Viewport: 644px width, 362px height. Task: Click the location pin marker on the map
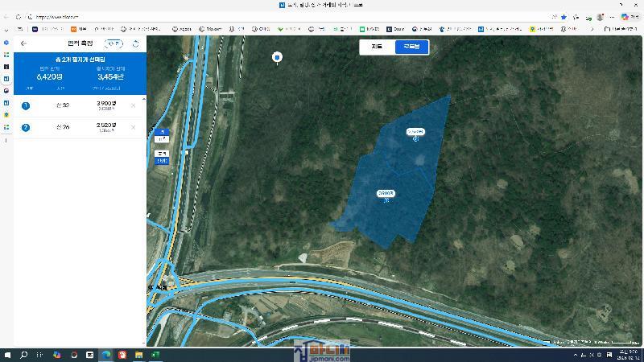277,57
